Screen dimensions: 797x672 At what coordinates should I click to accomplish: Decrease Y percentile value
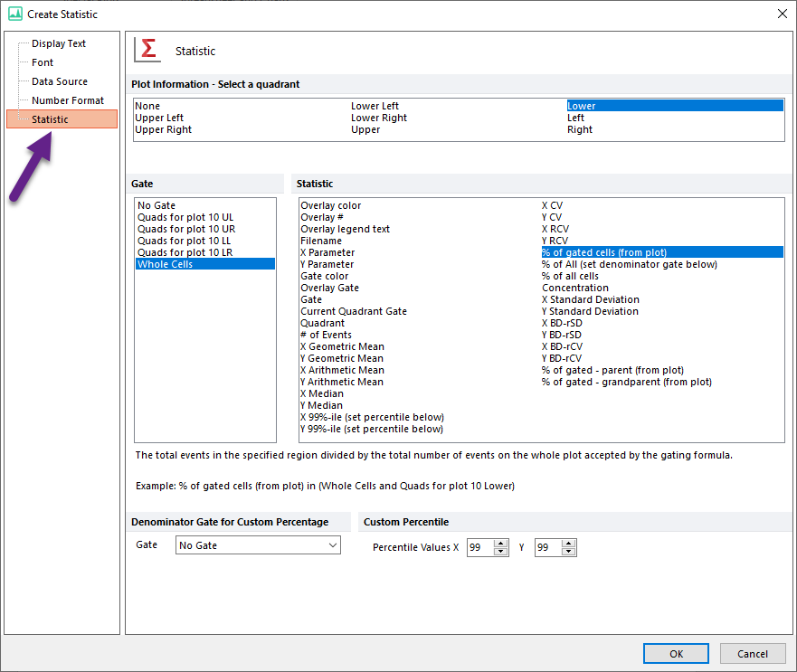pos(569,552)
